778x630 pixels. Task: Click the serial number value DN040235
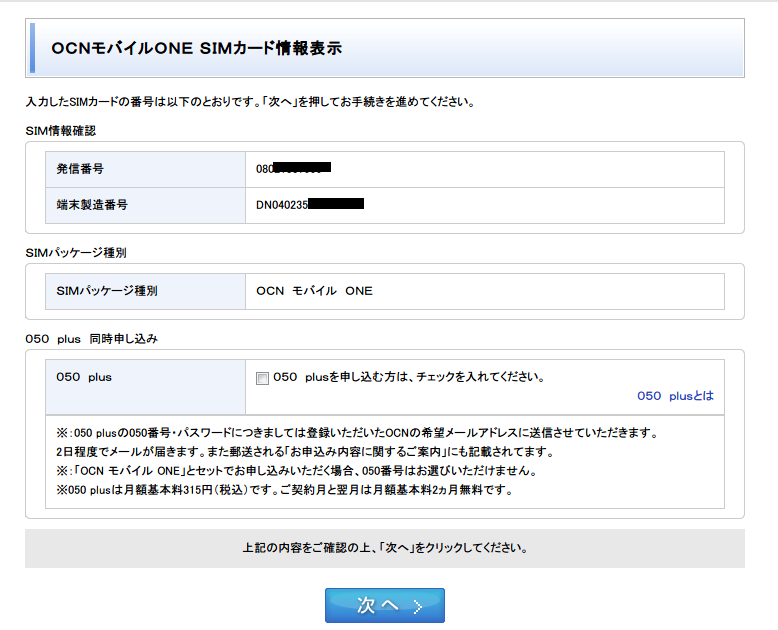pos(309,205)
